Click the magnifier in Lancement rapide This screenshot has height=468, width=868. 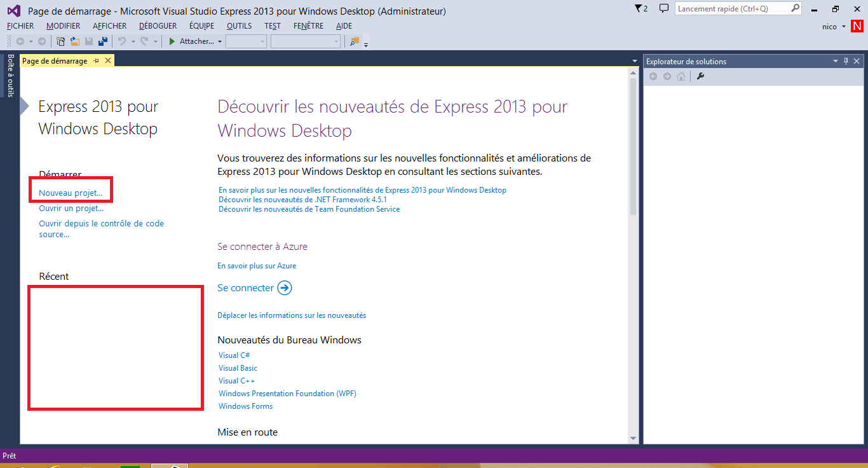(x=796, y=9)
